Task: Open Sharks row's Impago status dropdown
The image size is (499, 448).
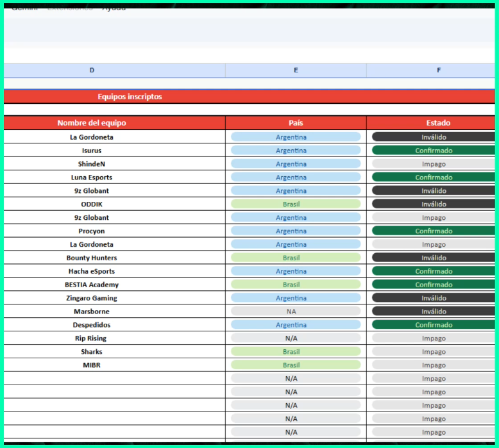Action: click(434, 352)
